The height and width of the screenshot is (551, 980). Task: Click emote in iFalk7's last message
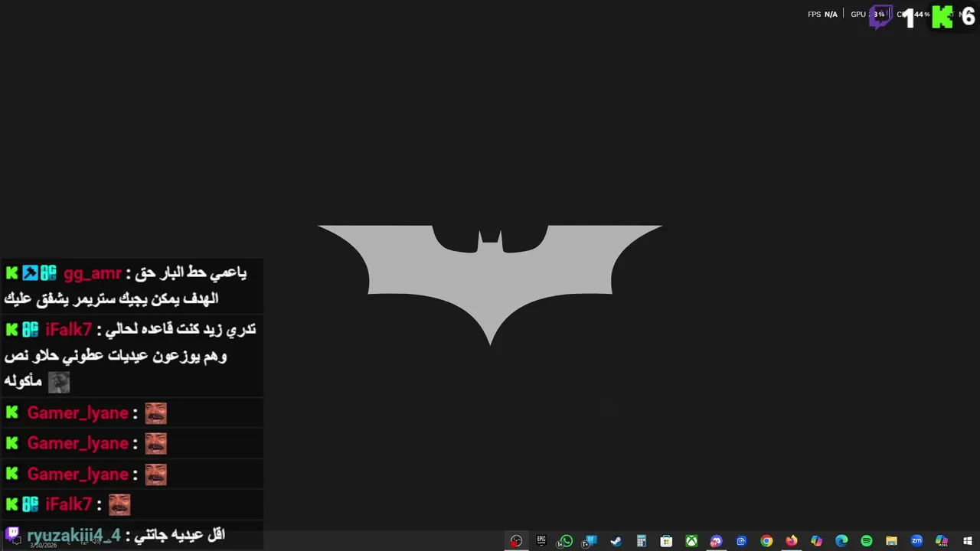click(x=119, y=504)
